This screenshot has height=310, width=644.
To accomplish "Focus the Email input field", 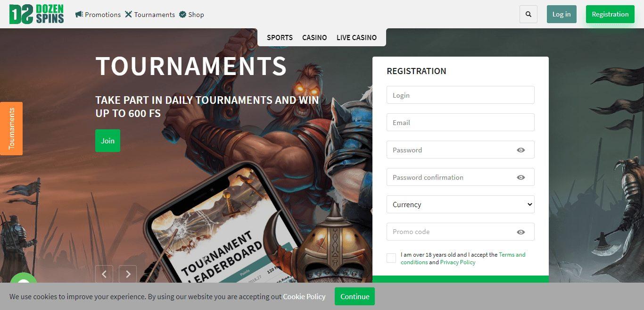I will click(x=461, y=122).
